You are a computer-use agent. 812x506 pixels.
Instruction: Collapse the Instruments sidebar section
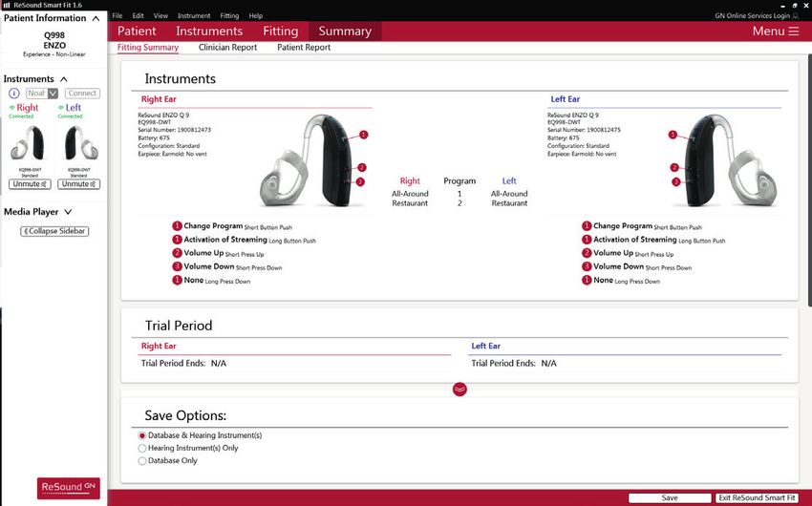click(64, 79)
